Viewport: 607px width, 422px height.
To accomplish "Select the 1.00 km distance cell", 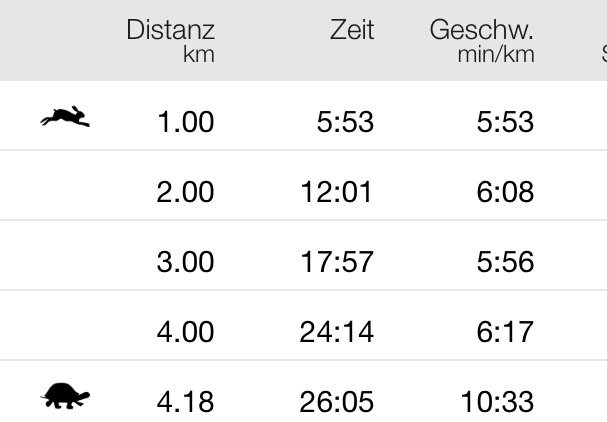I will tap(185, 122).
